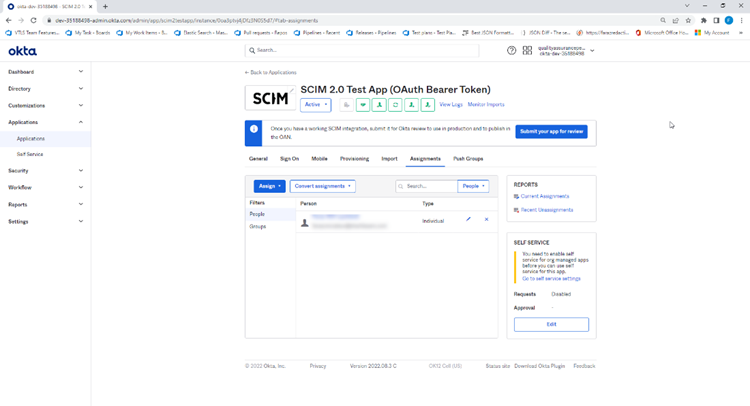Open the View Logs link
This screenshot has height=406, width=750.
[x=451, y=104]
